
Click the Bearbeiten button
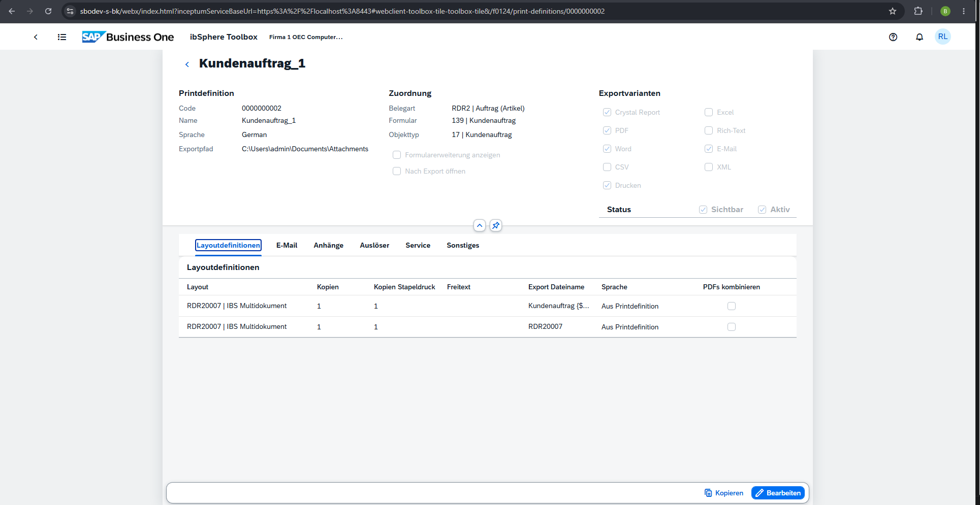778,493
